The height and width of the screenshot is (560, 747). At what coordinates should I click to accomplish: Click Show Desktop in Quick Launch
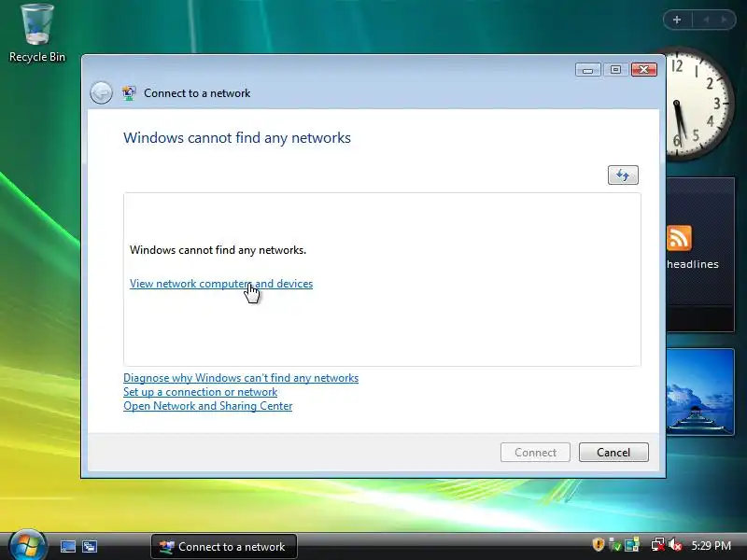coord(68,546)
